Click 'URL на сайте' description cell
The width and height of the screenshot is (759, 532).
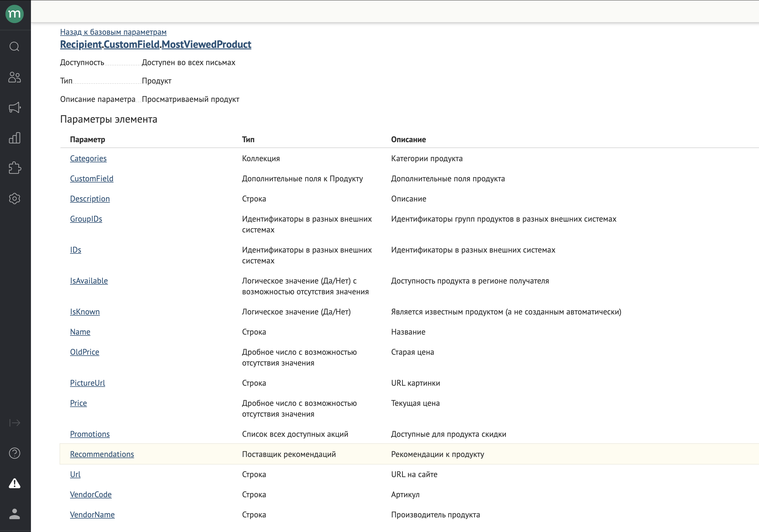[x=414, y=474]
